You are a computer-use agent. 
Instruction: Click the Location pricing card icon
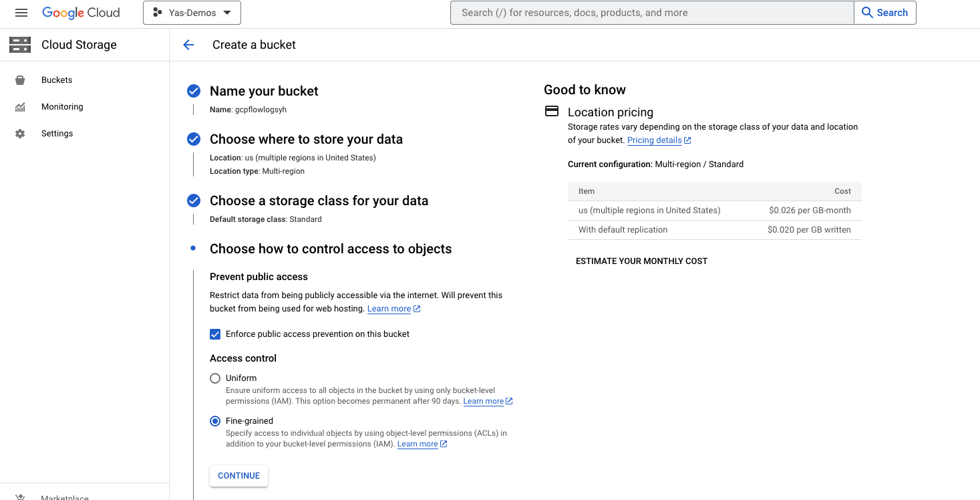point(552,112)
